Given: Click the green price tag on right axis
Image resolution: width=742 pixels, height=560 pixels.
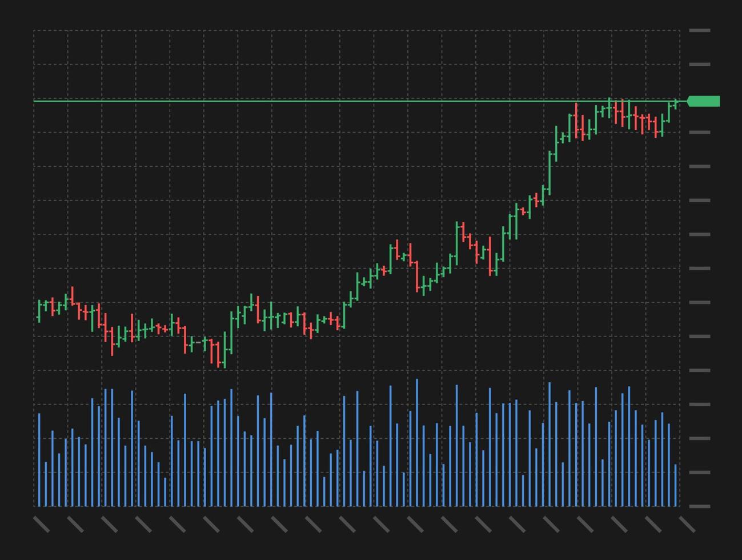Looking at the screenshot, I should [704, 101].
